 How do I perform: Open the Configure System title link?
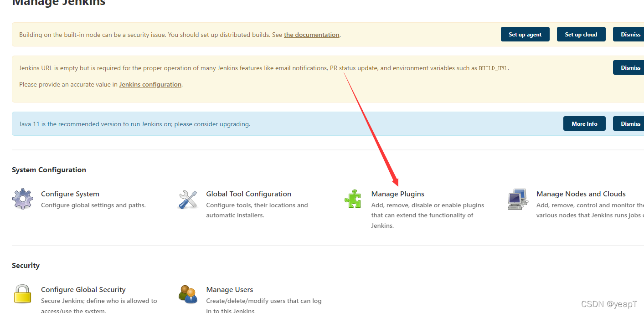pyautogui.click(x=70, y=194)
